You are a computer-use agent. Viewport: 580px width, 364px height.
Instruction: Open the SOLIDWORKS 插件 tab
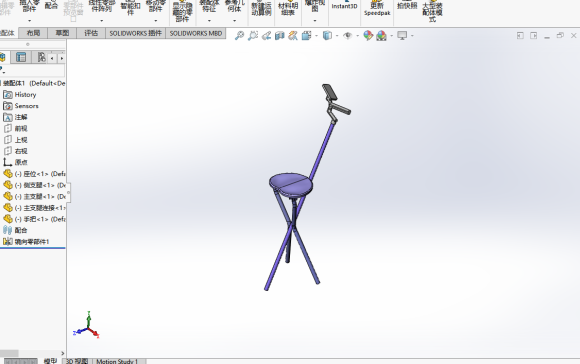[135, 33]
